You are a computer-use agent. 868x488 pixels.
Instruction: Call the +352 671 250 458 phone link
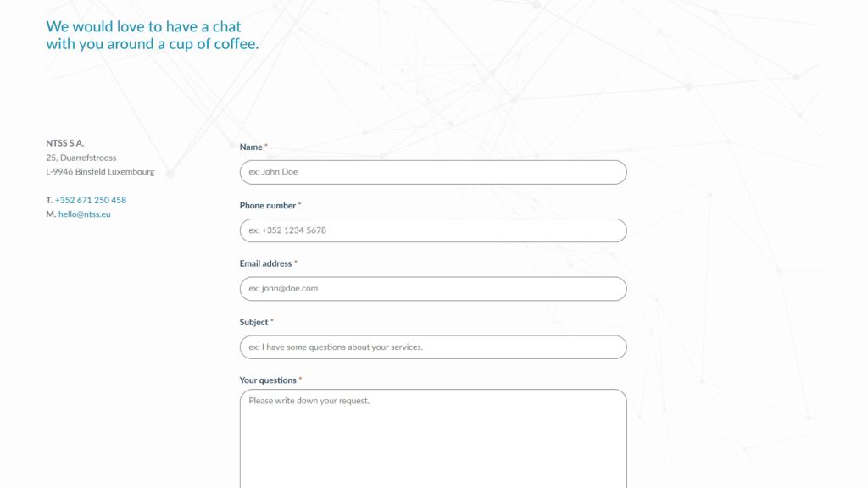90,200
